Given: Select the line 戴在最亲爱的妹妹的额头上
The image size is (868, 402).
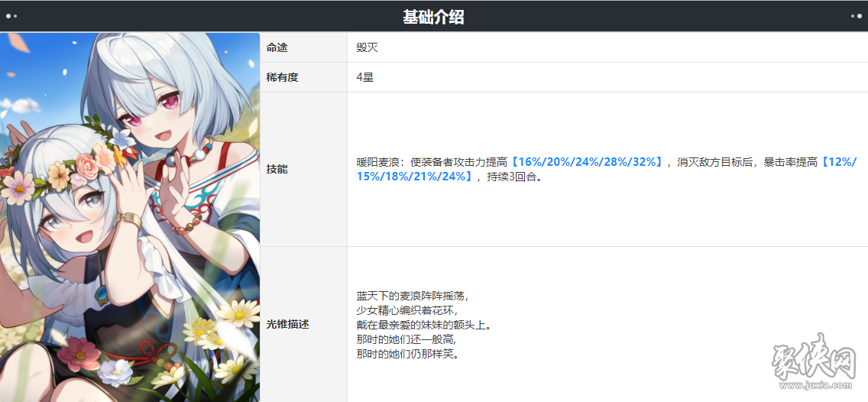Looking at the screenshot, I should pyautogui.click(x=424, y=325).
